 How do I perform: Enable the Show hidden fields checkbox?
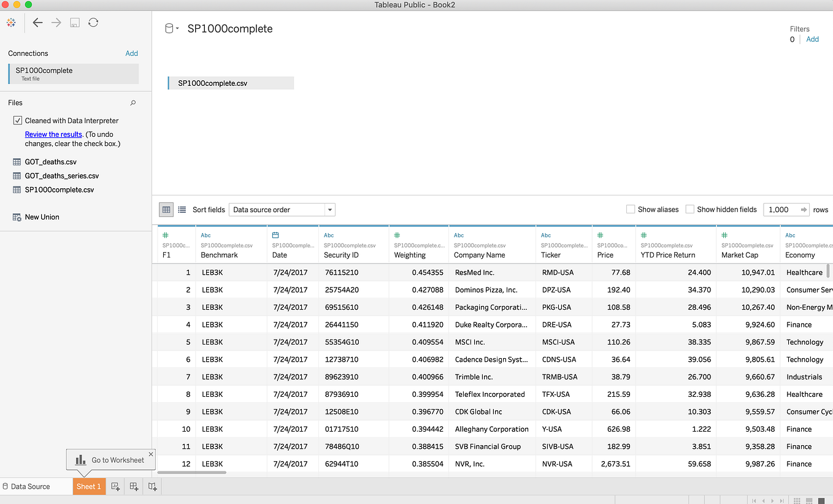pos(690,209)
